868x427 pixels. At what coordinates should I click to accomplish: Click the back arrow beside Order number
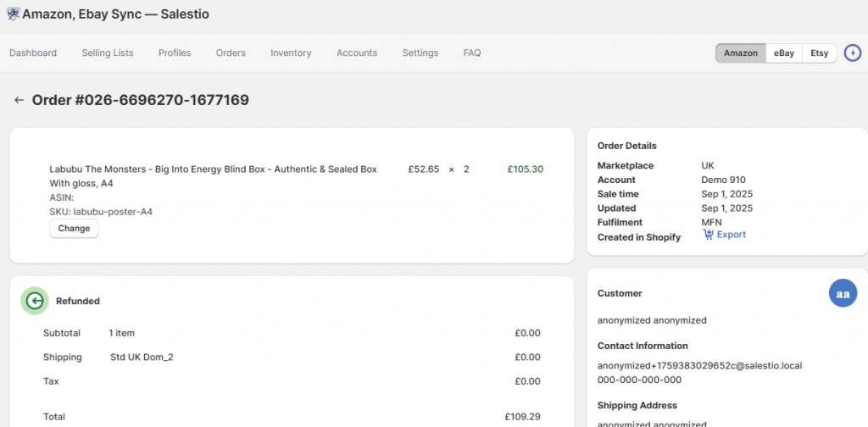[x=19, y=100]
